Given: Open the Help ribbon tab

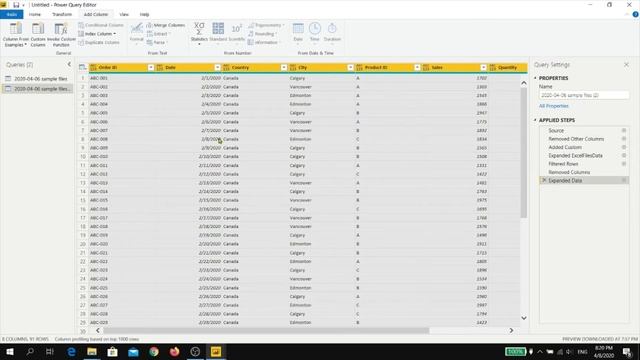Looking at the screenshot, I should click(x=144, y=14).
